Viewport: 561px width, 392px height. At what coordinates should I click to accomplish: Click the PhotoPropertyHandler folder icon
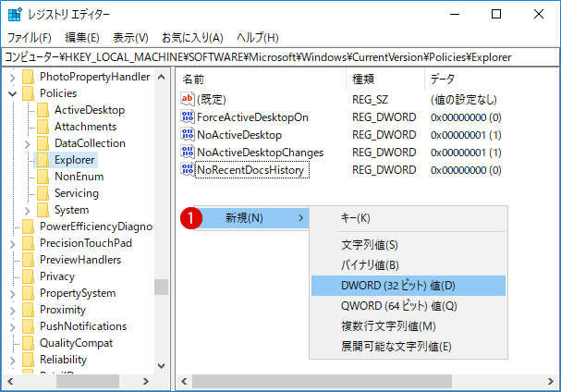click(28, 77)
